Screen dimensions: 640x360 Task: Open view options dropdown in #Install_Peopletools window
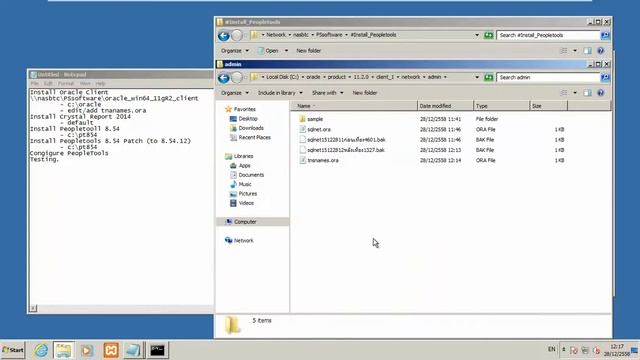pos(575,51)
